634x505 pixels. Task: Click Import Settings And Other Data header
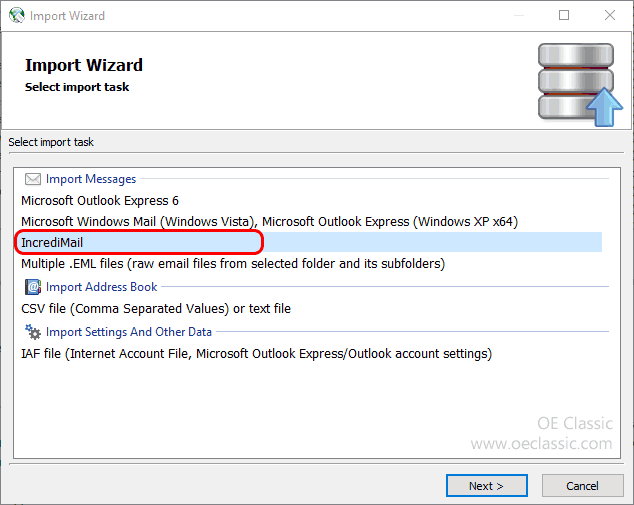129,332
